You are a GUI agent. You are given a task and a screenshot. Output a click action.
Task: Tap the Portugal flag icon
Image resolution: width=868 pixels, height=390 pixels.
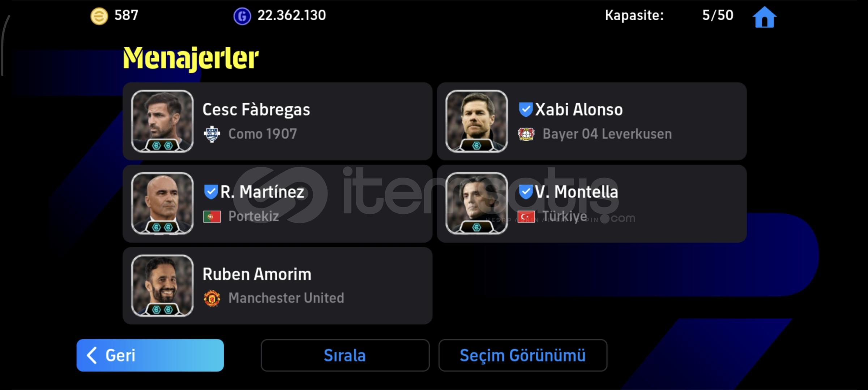212,217
